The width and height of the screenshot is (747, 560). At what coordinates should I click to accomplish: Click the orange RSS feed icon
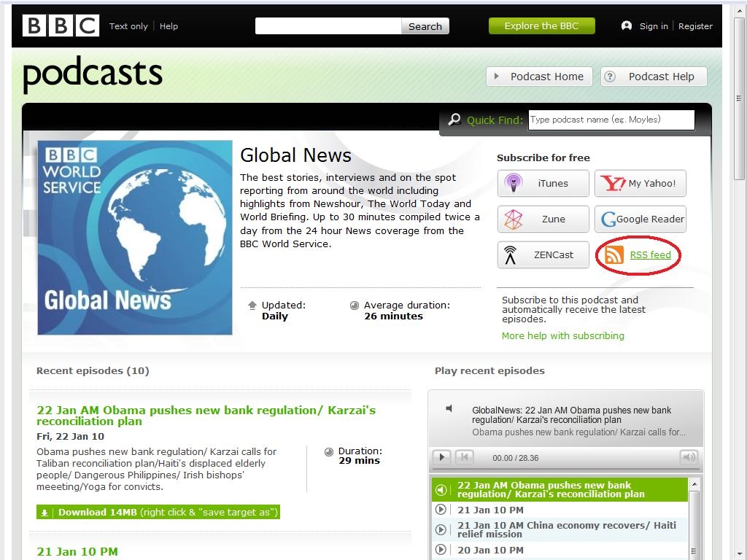pyautogui.click(x=614, y=254)
